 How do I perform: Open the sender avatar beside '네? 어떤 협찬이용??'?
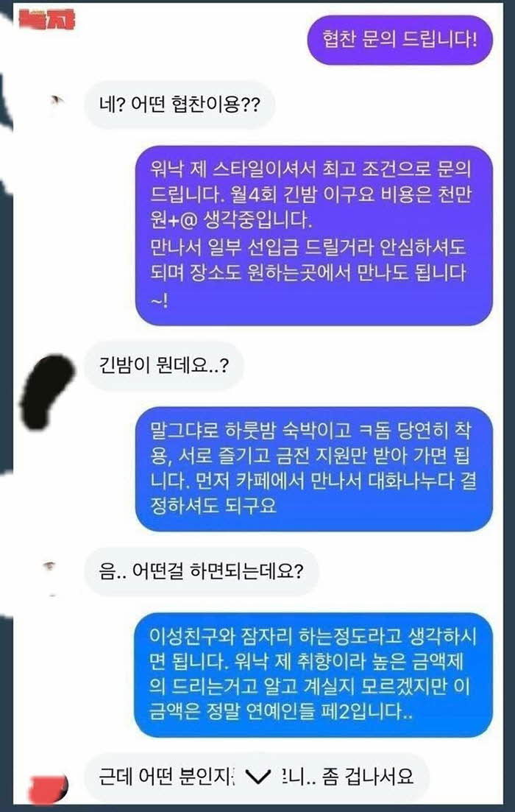(x=57, y=99)
